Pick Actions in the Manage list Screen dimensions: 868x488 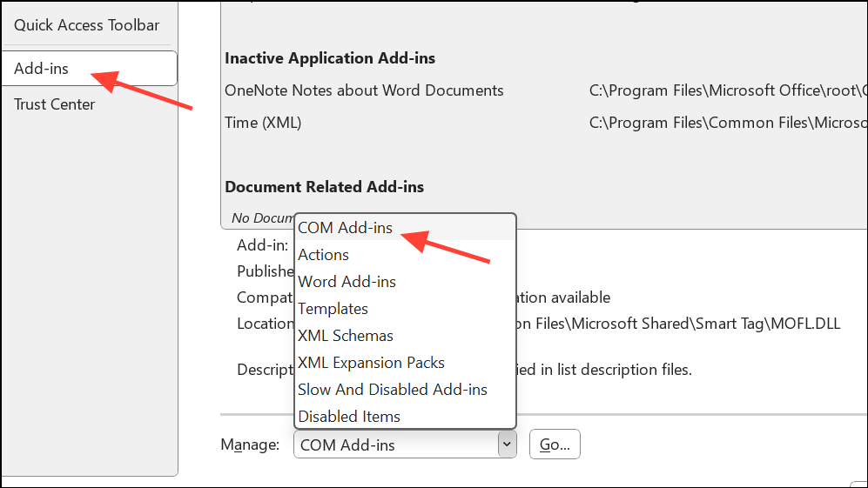pos(324,255)
